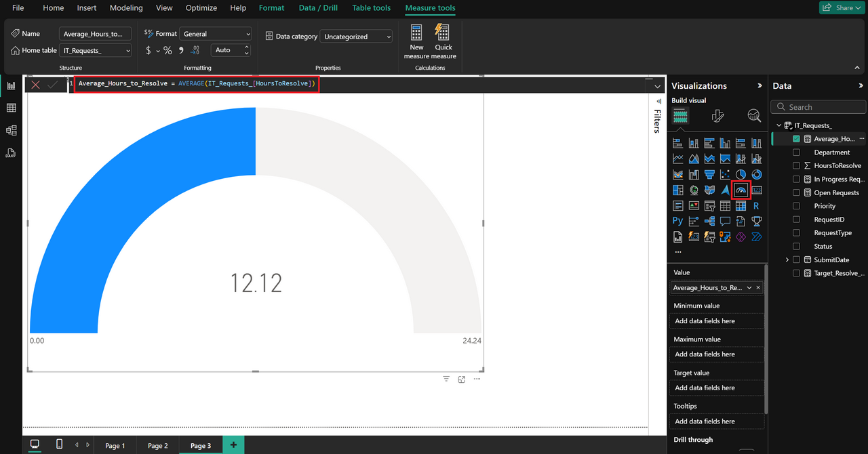Cancel the formula with the X icon
The image size is (868, 454).
point(36,85)
